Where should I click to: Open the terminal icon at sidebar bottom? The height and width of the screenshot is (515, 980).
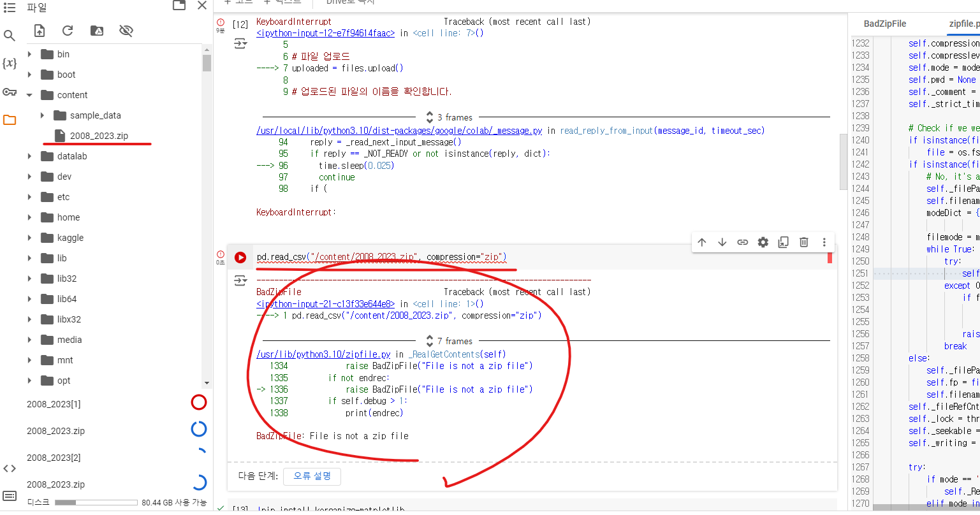pos(10,496)
